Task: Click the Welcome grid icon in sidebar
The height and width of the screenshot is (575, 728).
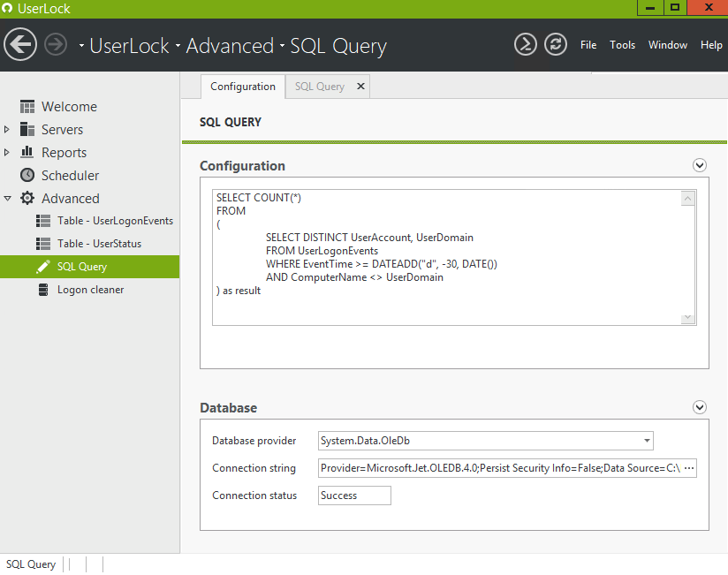Action: 27,106
